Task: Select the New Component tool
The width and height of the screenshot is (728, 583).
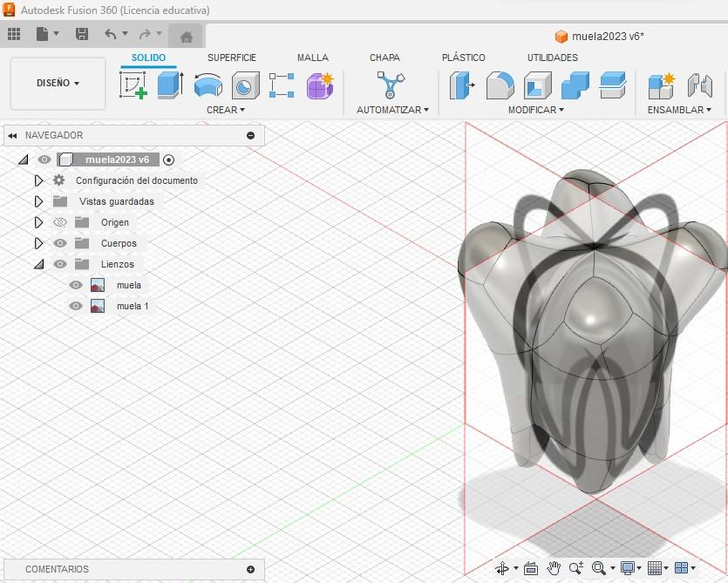Action: click(x=661, y=85)
